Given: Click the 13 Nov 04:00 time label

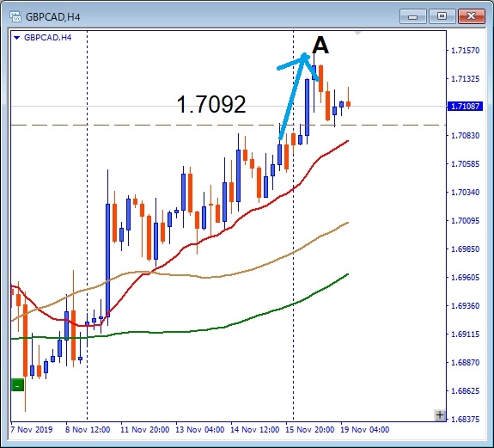Looking at the screenshot, I should coord(199,430).
